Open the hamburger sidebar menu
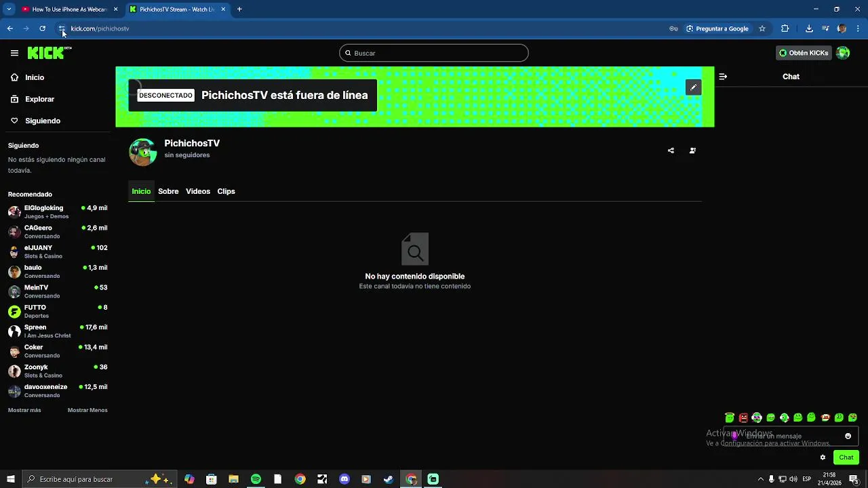 (14, 53)
